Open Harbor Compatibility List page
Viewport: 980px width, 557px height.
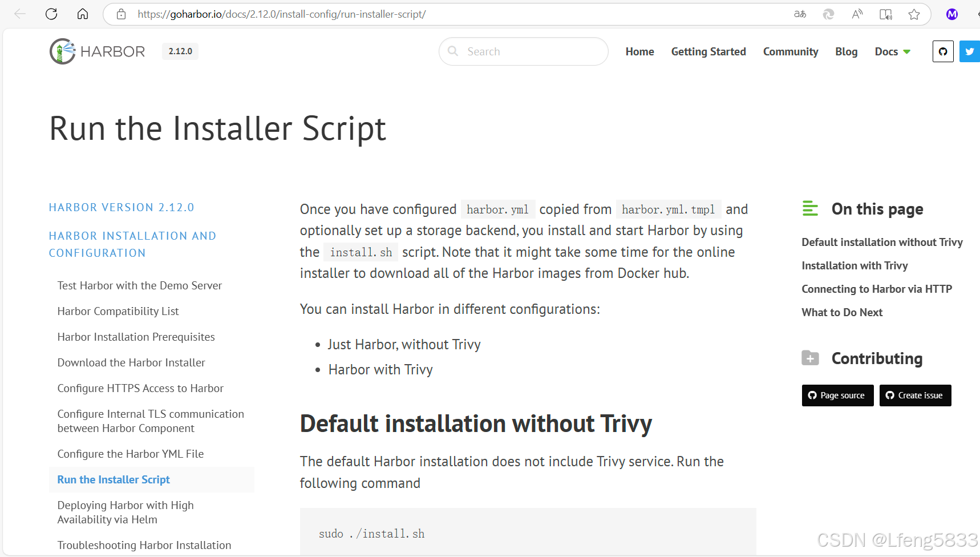pos(118,311)
